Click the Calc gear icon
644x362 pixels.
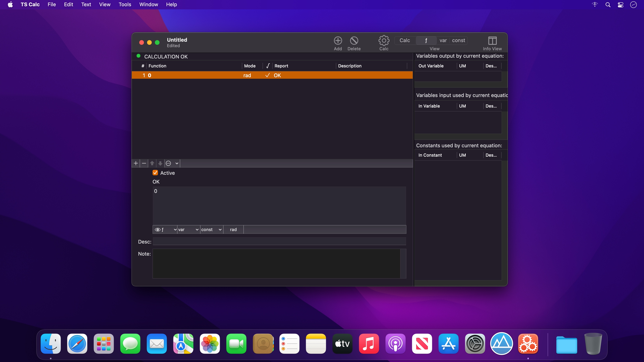point(384,41)
